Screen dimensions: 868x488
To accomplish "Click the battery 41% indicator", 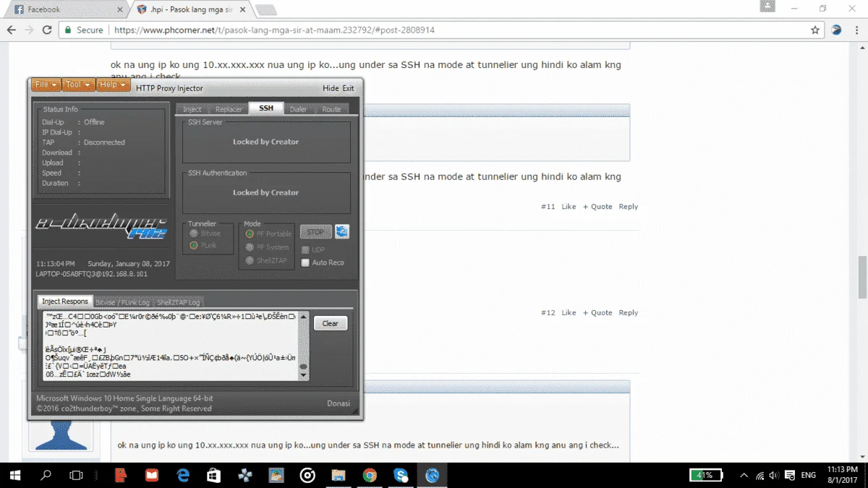I will pyautogui.click(x=706, y=475).
